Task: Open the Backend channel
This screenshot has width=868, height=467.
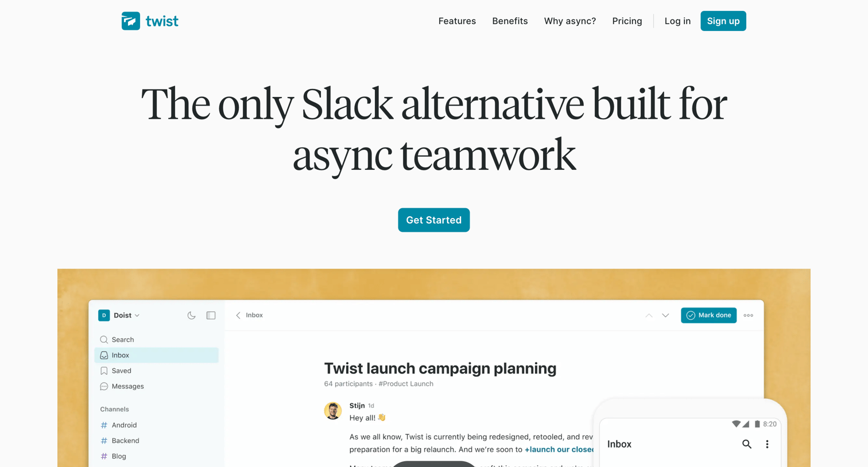Action: [x=125, y=441]
